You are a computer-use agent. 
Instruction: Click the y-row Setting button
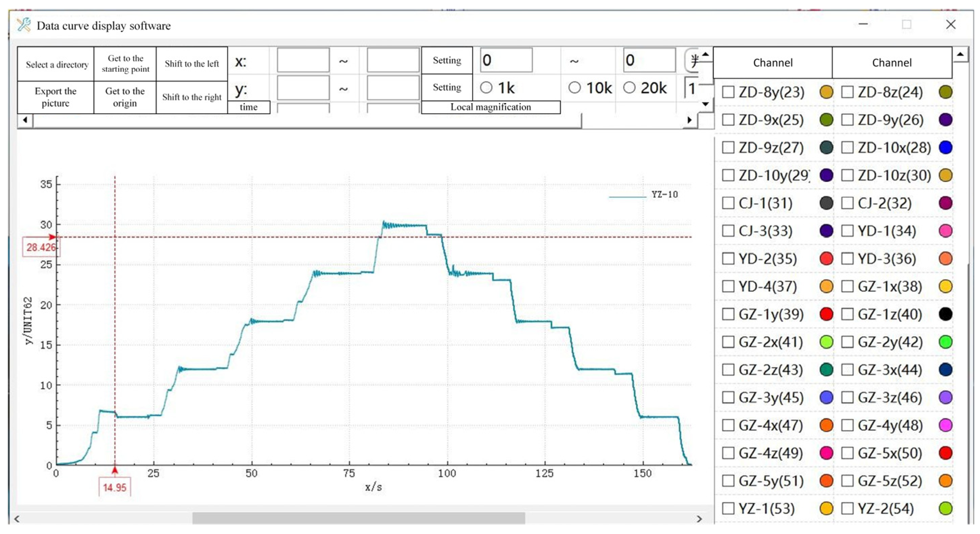(447, 87)
